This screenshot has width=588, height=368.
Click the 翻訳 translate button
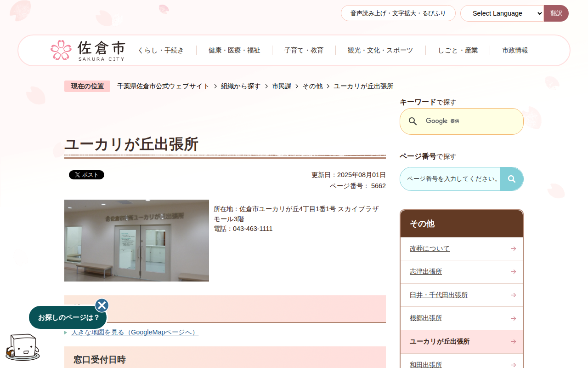[556, 13]
